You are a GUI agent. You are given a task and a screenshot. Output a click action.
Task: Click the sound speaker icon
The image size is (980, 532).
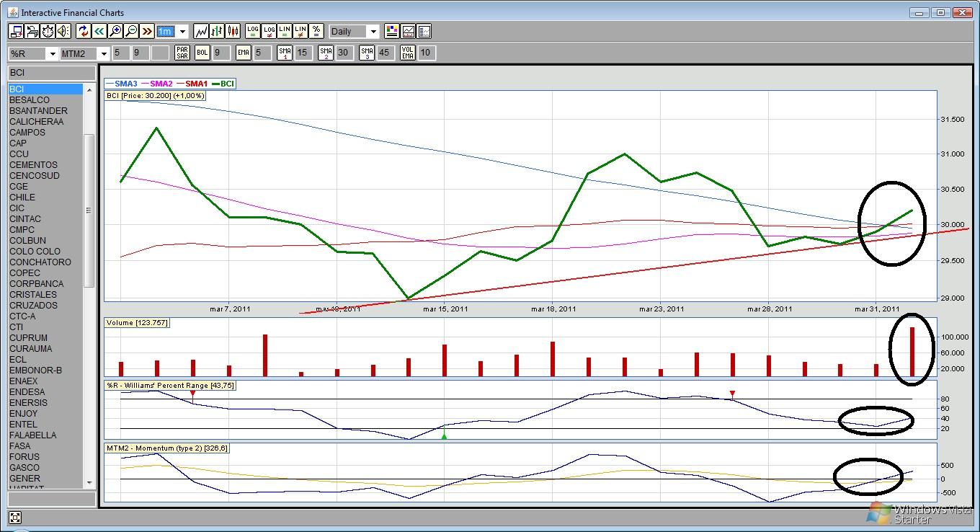(x=63, y=31)
